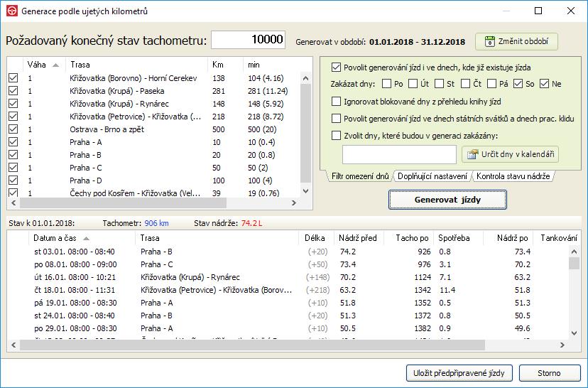Sort trips by Datum a čas arrow
This screenshot has width=588, height=388.
coord(86,238)
